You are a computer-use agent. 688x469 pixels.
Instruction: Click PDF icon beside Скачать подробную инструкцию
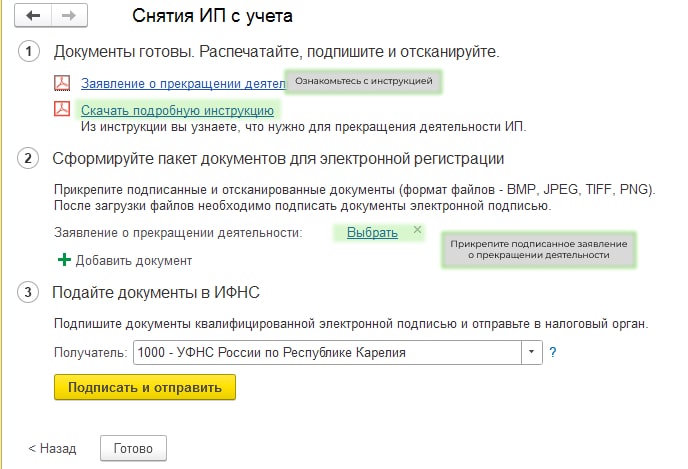(x=62, y=109)
